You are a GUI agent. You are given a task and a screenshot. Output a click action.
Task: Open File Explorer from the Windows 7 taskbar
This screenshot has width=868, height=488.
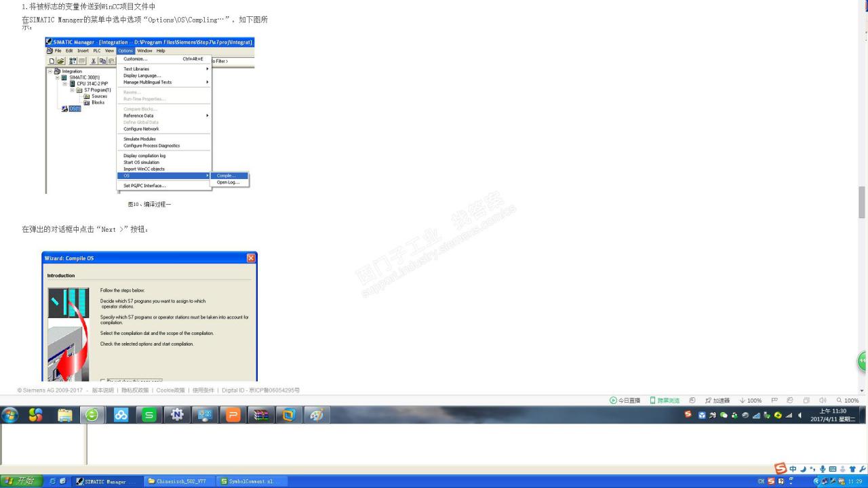(64, 415)
